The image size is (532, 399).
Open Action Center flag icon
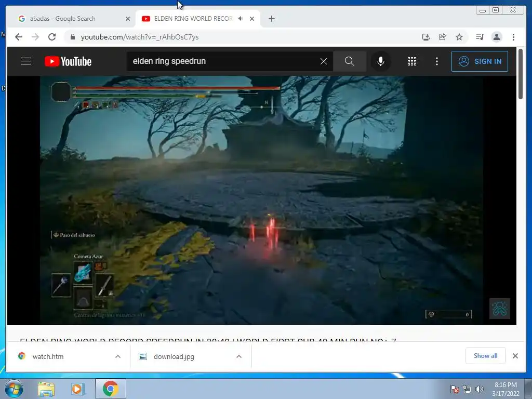point(454,389)
